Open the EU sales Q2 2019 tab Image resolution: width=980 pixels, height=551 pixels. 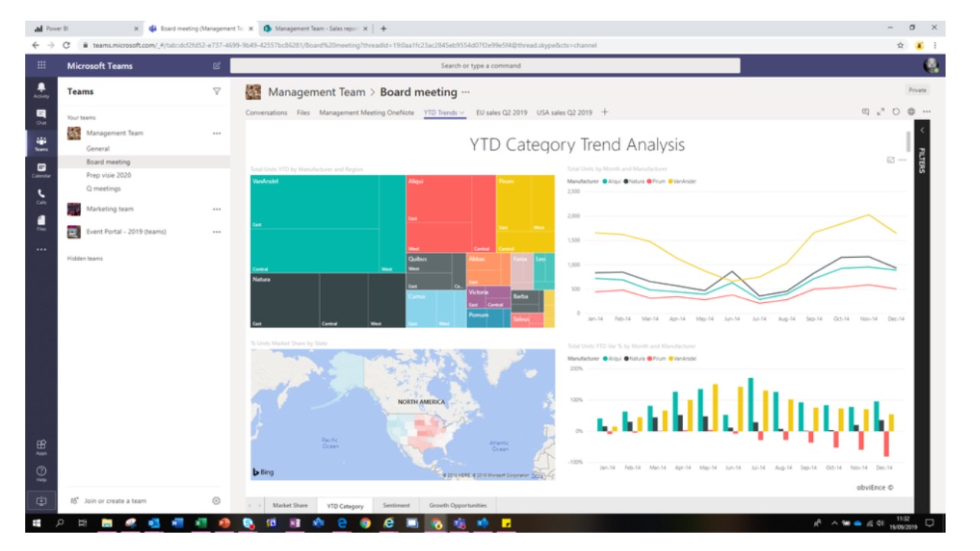pos(501,112)
